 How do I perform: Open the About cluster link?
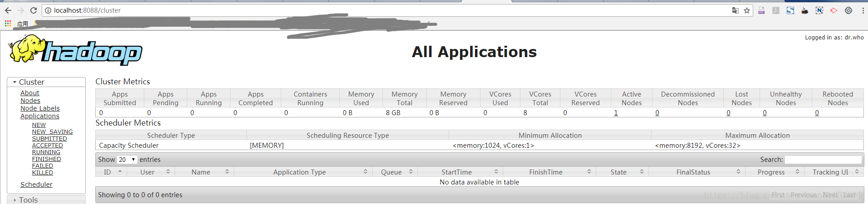pos(30,93)
